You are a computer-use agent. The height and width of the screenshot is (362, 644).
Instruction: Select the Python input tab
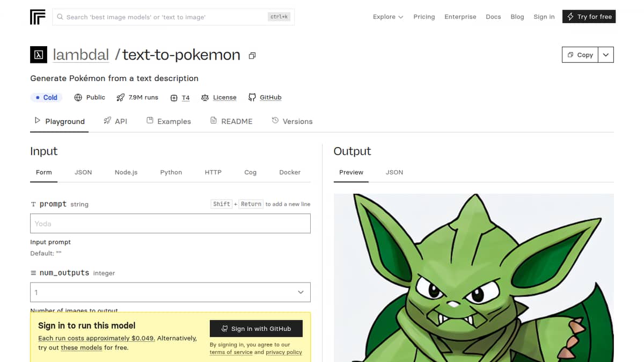point(171,172)
